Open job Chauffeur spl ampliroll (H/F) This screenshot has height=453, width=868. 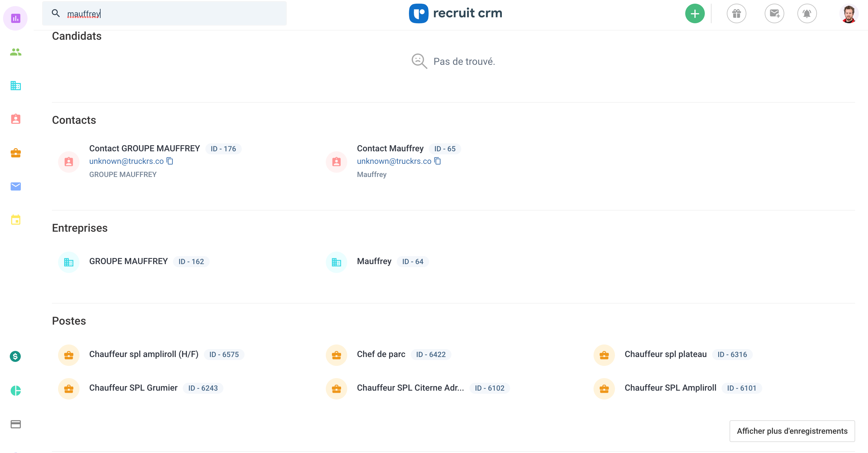click(x=144, y=354)
